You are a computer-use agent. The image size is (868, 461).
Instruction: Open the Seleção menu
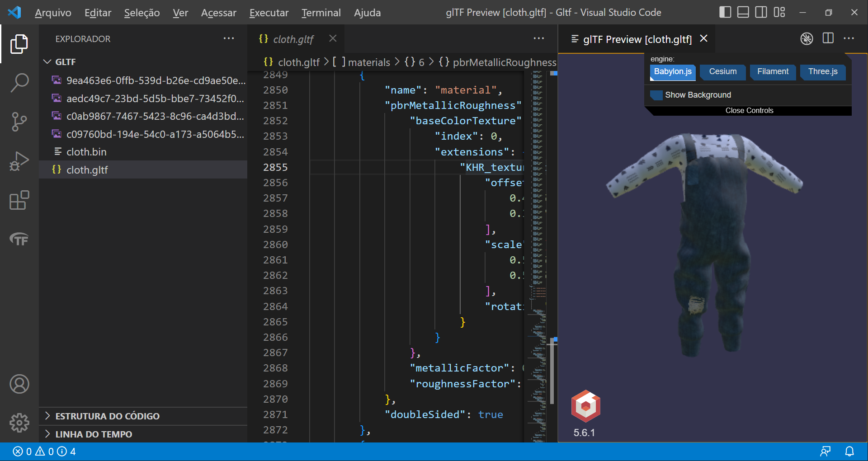[x=142, y=13]
